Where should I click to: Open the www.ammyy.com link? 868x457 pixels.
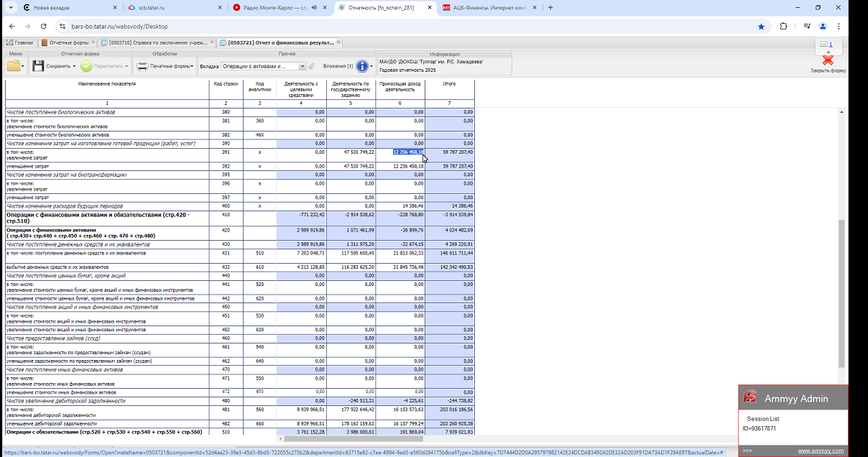(x=821, y=451)
